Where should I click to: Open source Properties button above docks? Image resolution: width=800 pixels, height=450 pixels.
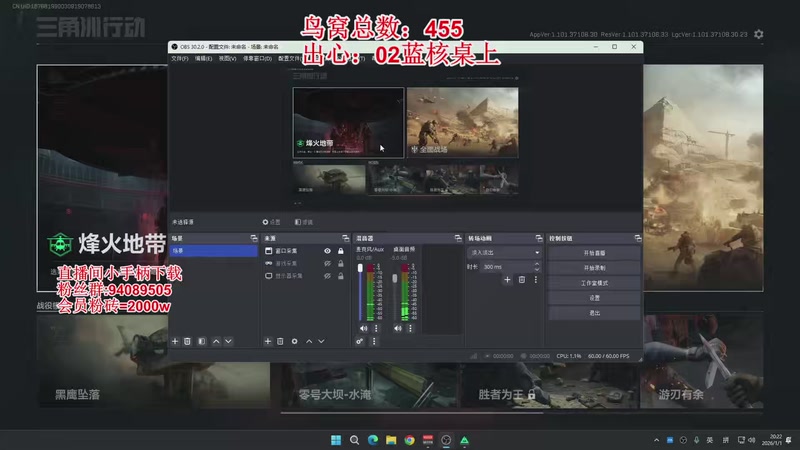click(x=271, y=222)
